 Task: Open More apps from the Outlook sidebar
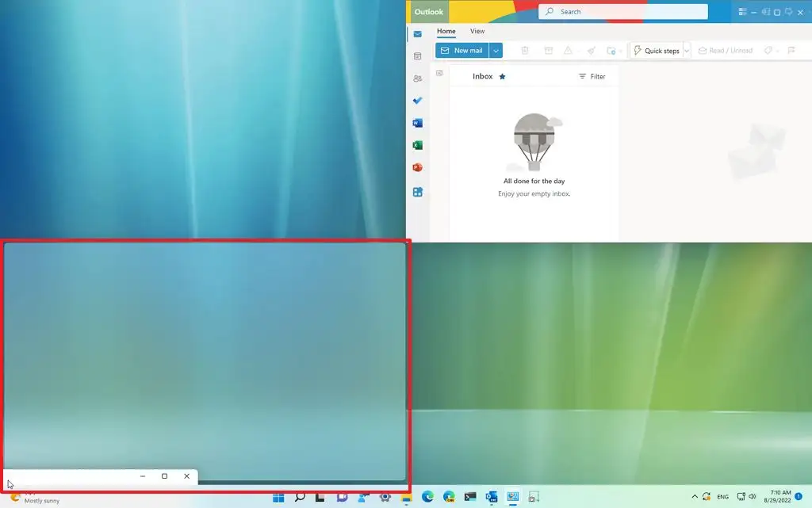(418, 192)
